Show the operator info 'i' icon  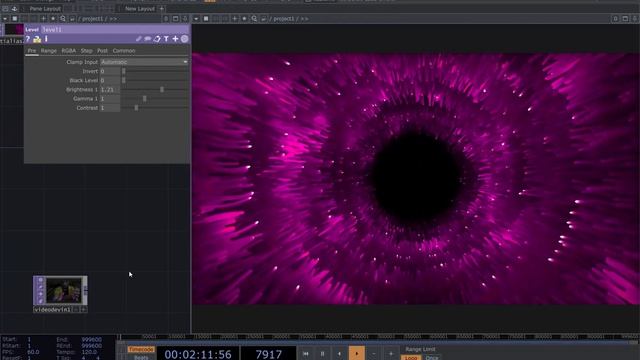point(46,39)
